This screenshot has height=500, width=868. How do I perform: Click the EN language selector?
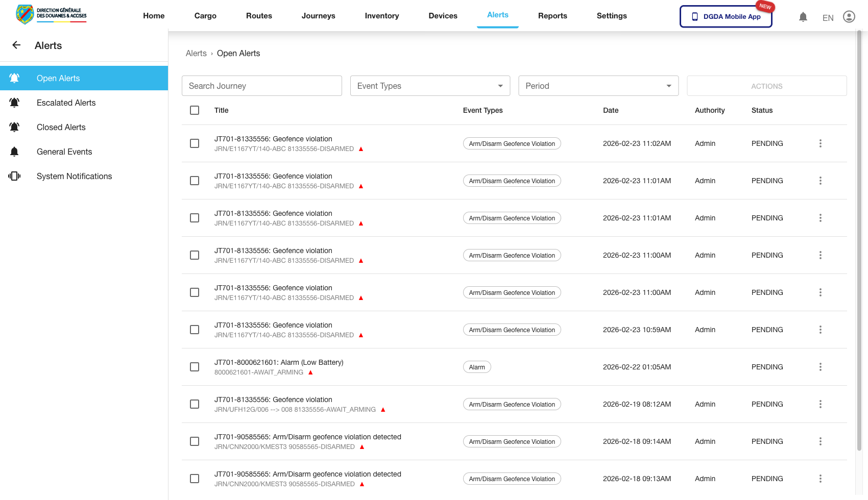(828, 17)
